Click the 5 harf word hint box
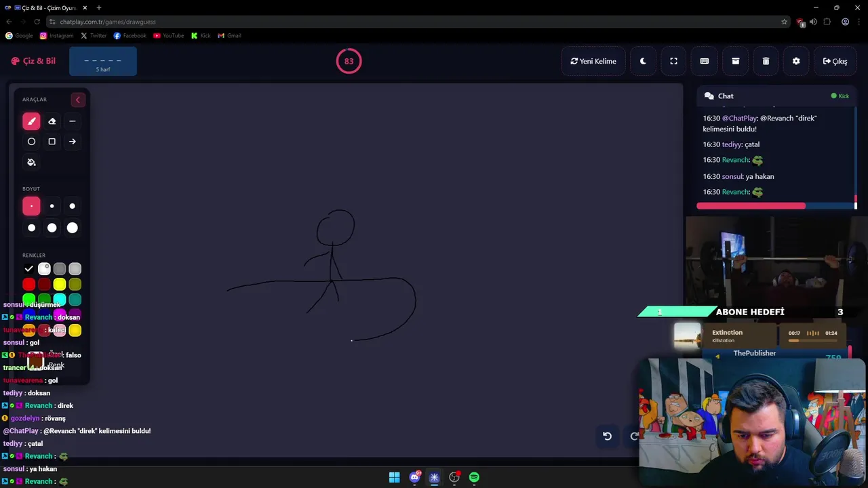The image size is (868, 488). pos(103,62)
